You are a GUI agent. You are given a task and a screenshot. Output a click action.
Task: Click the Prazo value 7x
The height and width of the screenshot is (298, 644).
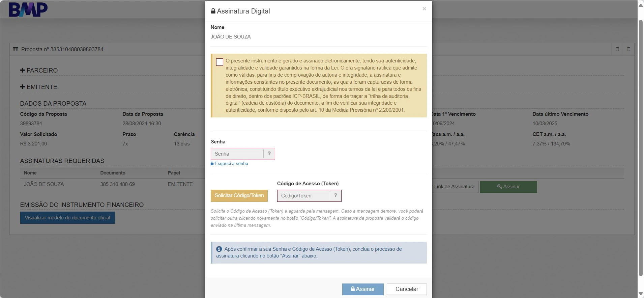pyautogui.click(x=125, y=144)
